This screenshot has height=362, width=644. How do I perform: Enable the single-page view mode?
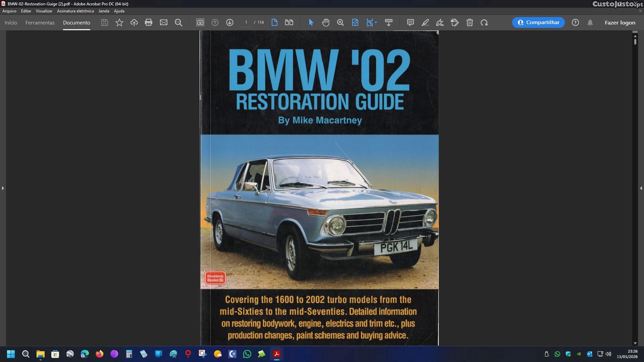pos(274,22)
